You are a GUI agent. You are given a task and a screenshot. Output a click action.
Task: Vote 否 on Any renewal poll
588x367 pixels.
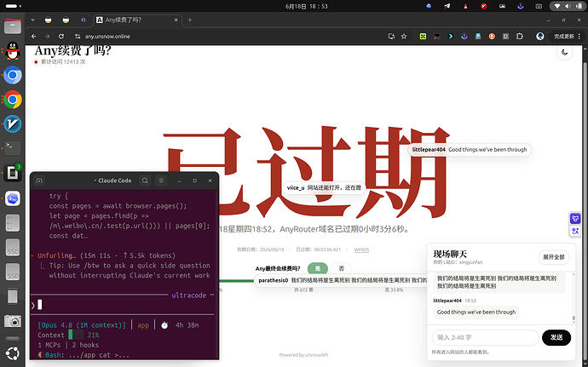point(341,268)
